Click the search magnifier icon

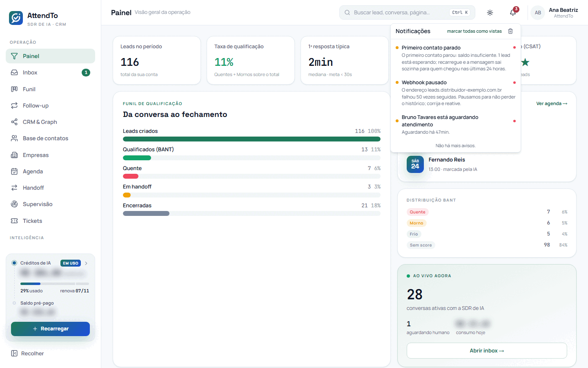[347, 13]
